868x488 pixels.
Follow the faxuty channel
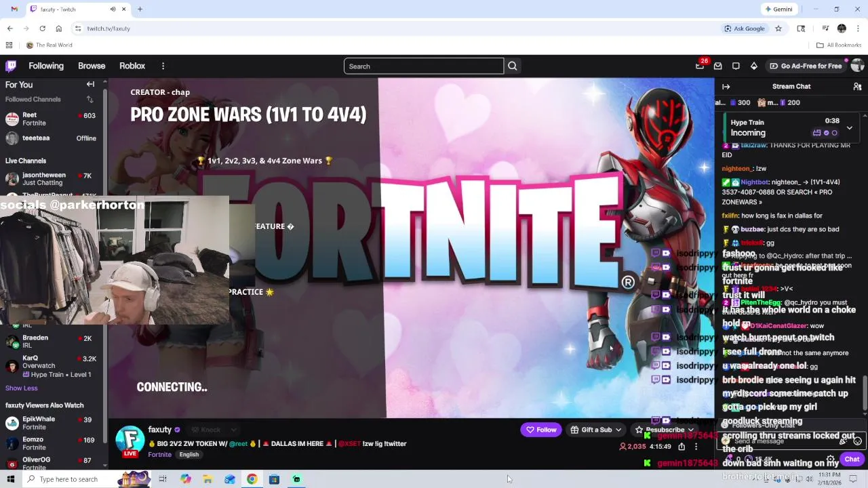[541, 430]
